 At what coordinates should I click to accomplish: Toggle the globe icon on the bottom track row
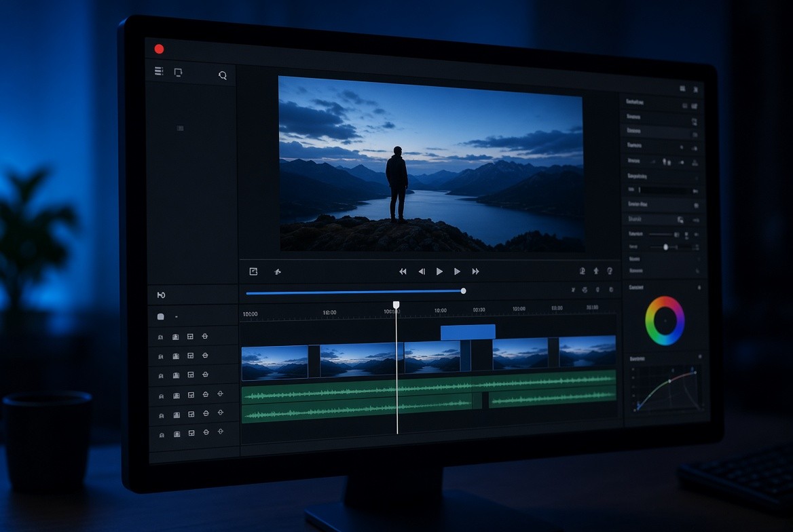pos(221,432)
